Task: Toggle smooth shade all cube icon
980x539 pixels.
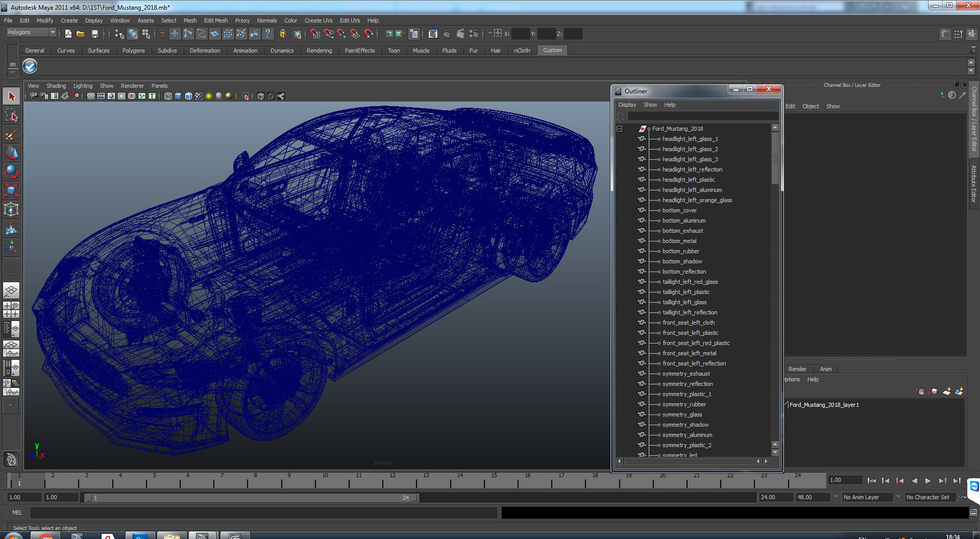Action: click(x=178, y=96)
